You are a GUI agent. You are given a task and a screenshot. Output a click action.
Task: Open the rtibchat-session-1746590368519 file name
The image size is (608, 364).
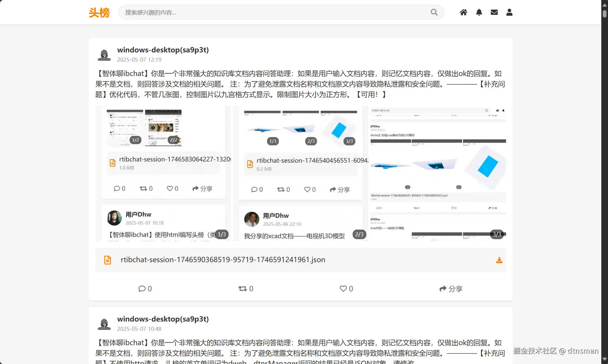[223, 260]
